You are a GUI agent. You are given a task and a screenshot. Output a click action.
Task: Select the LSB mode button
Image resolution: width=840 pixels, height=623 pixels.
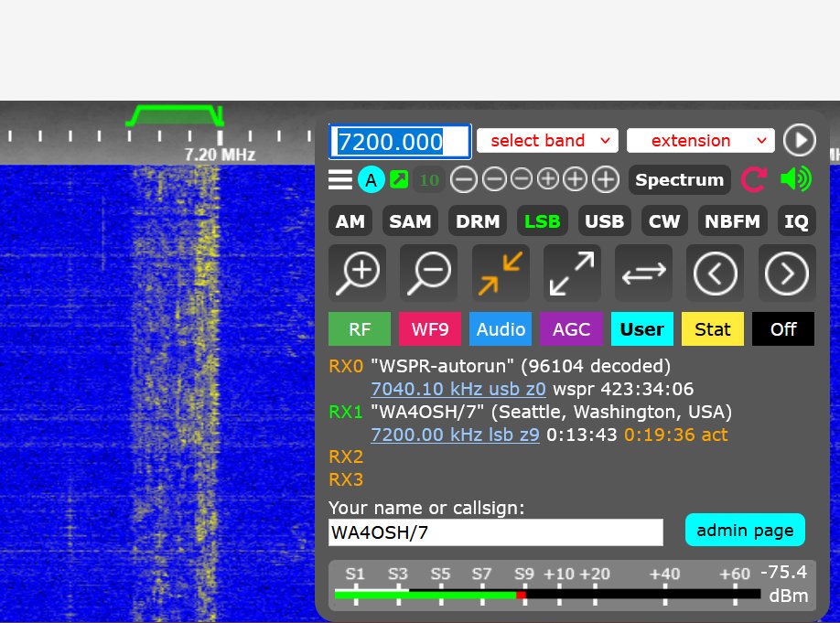542,220
